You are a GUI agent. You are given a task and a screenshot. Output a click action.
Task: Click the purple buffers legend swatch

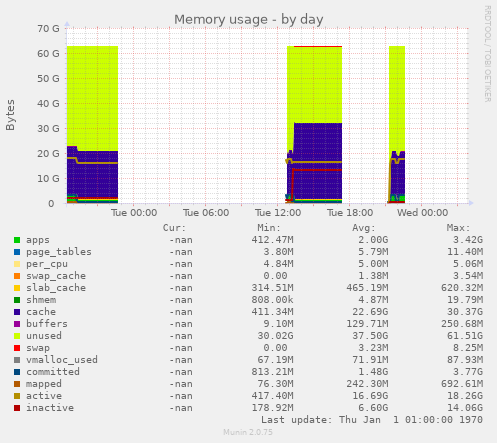point(17,324)
